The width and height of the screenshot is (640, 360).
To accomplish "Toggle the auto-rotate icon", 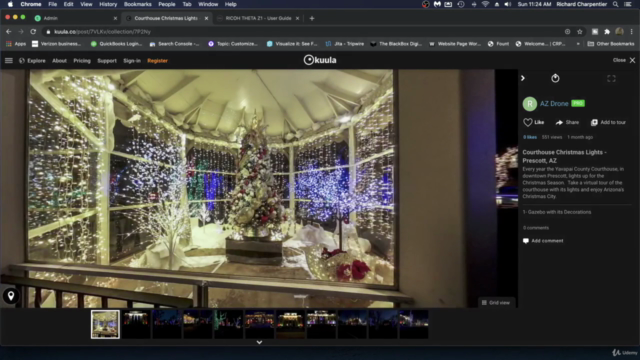I will [555, 78].
